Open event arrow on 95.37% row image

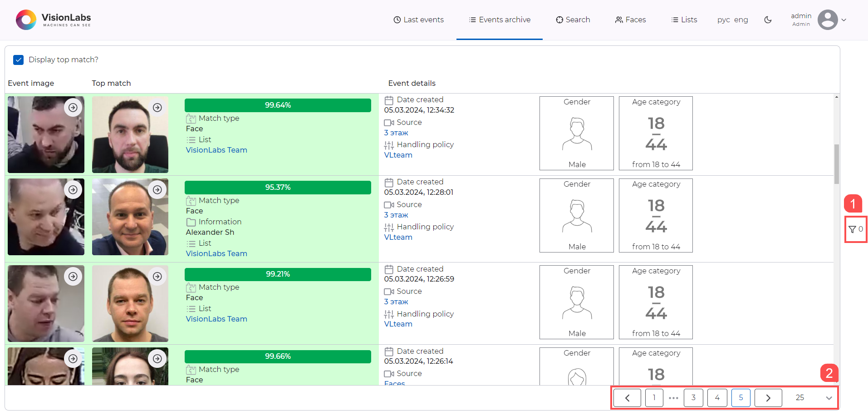(73, 190)
